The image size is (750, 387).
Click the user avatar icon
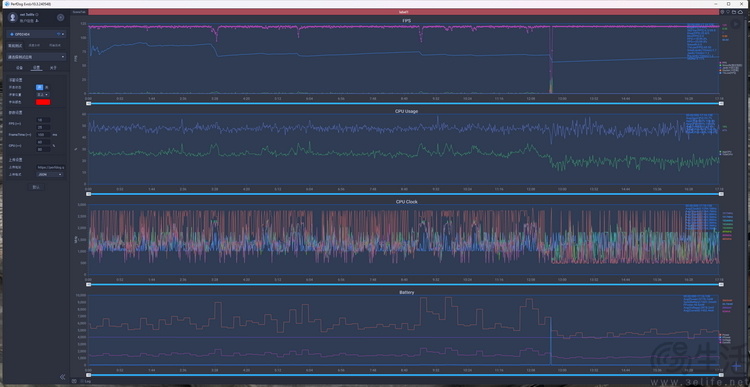pos(13,18)
